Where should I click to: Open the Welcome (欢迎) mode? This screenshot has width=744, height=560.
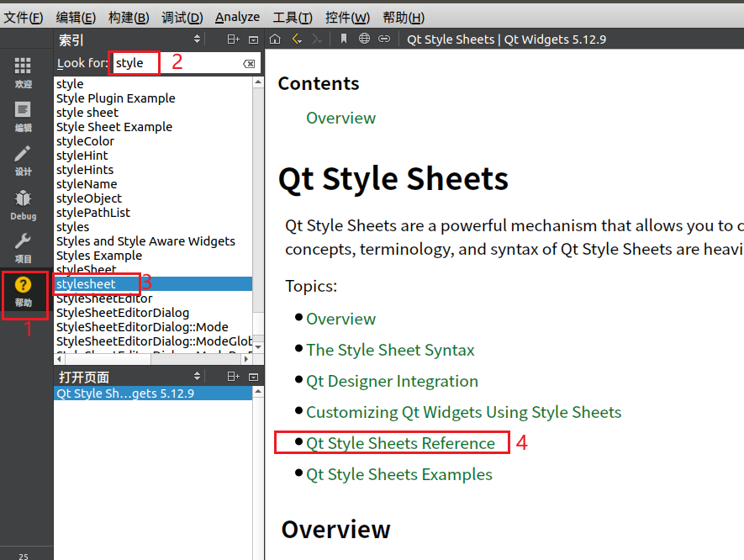(23, 72)
